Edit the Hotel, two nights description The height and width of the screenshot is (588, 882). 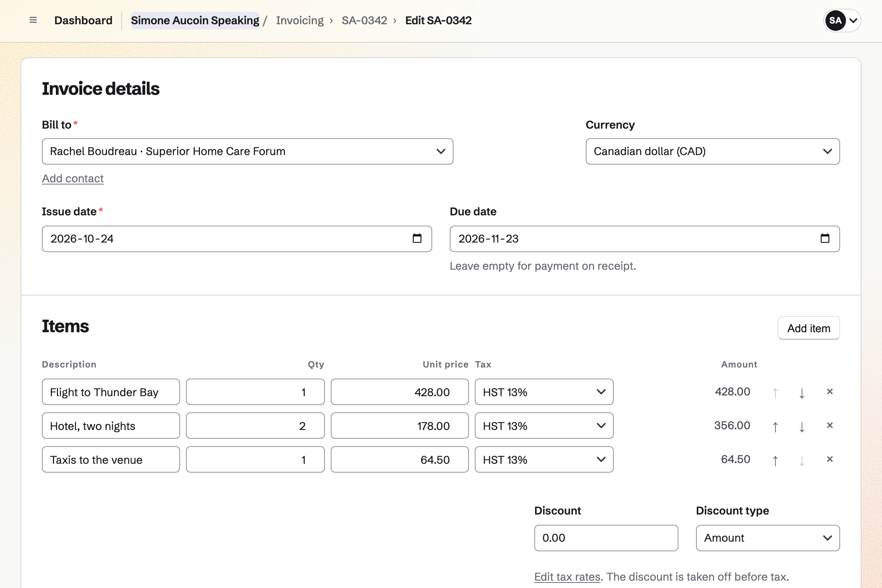tap(111, 426)
